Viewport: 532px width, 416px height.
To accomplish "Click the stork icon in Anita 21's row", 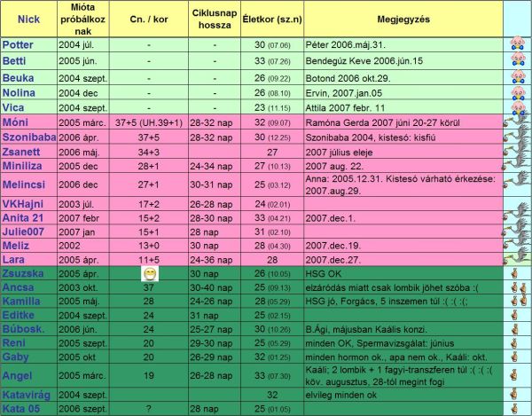I will [516, 218].
